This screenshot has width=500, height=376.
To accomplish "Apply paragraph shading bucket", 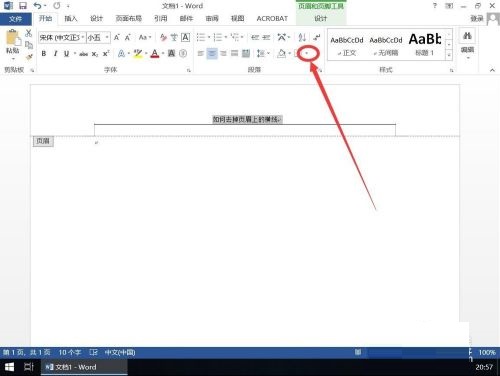I will point(281,53).
